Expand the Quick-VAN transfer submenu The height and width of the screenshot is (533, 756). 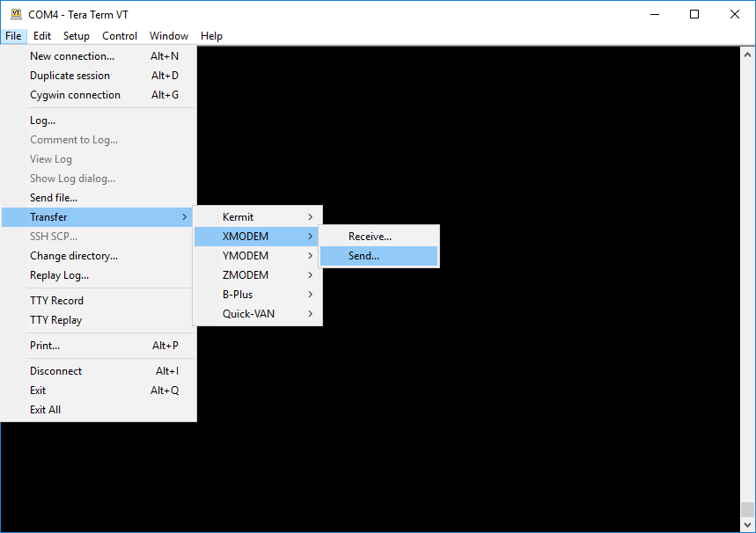coord(258,314)
